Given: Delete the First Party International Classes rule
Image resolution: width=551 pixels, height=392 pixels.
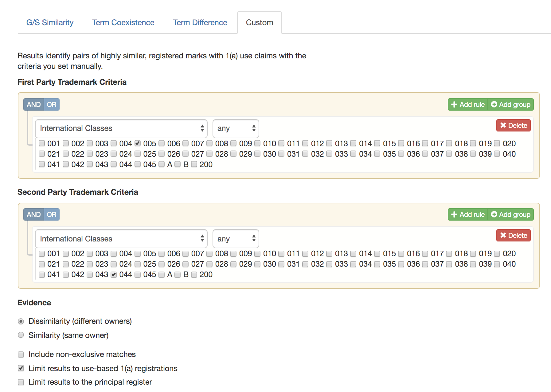Looking at the screenshot, I should (513, 125).
